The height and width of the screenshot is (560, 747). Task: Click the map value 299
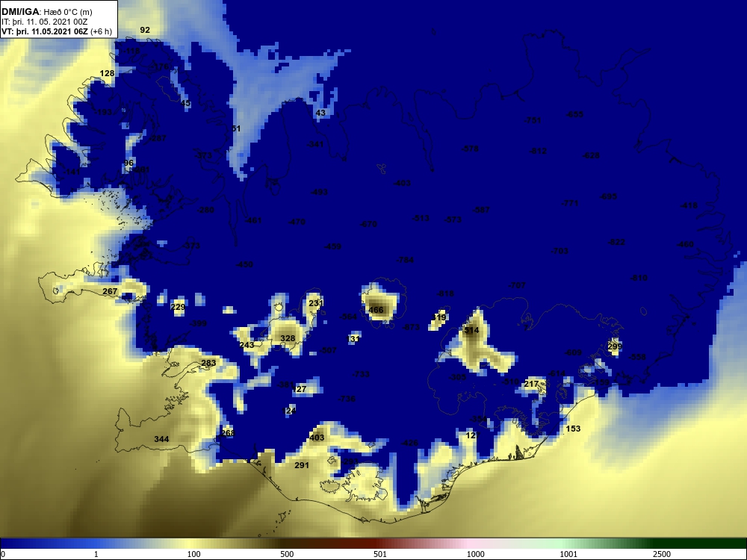615,346
